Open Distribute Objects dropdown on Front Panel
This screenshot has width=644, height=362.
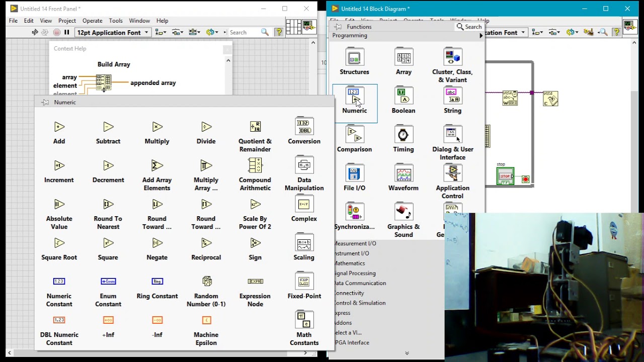pos(178,32)
